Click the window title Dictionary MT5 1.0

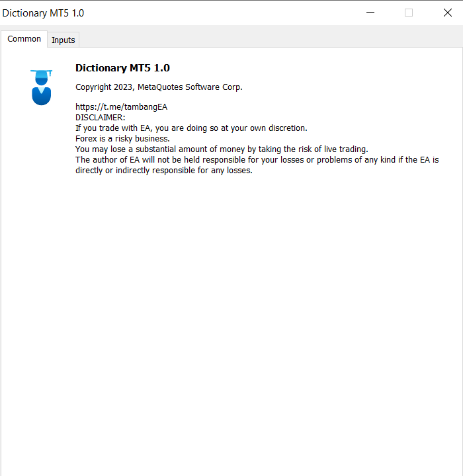tap(43, 13)
